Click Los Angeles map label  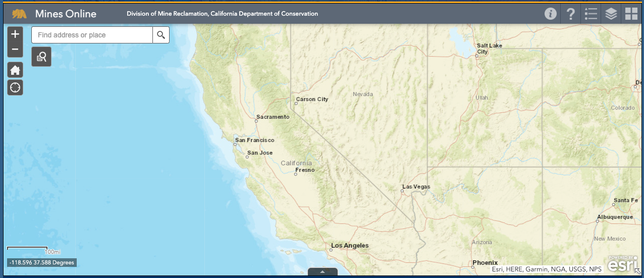(x=350, y=246)
